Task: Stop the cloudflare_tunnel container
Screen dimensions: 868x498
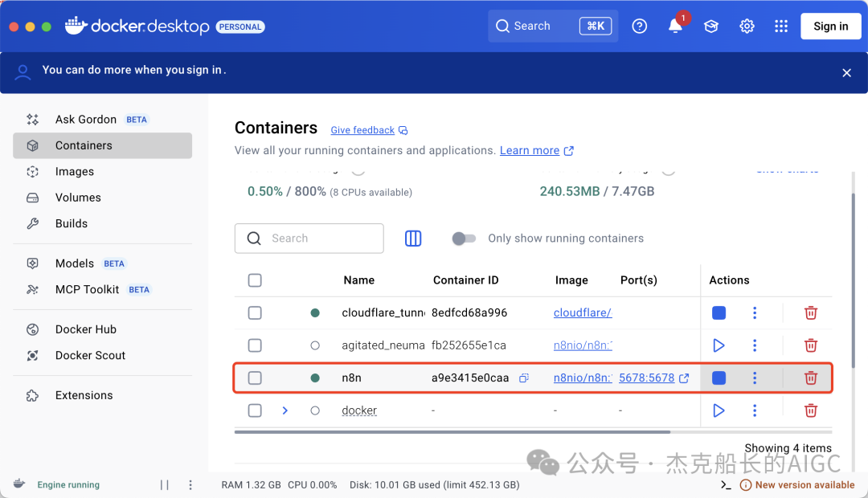Action: click(x=719, y=313)
